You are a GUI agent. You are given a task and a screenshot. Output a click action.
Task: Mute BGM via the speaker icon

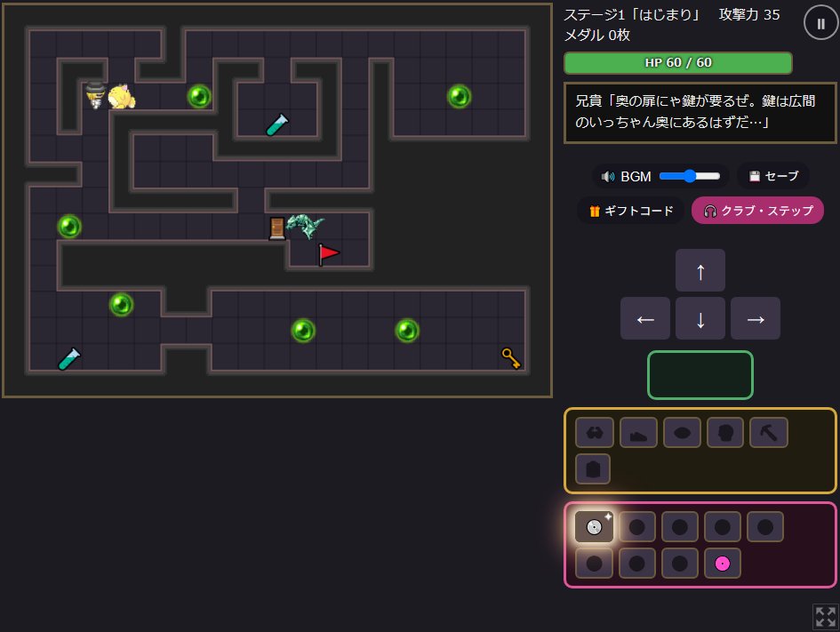pyautogui.click(x=607, y=177)
